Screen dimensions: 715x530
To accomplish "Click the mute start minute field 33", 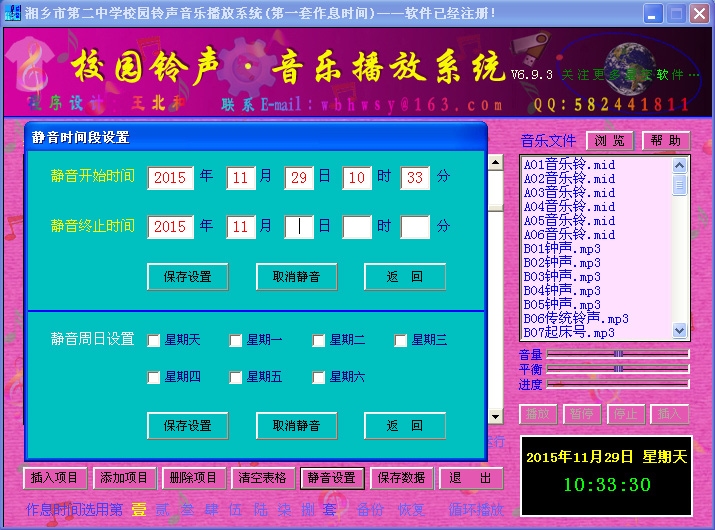I will coord(415,178).
